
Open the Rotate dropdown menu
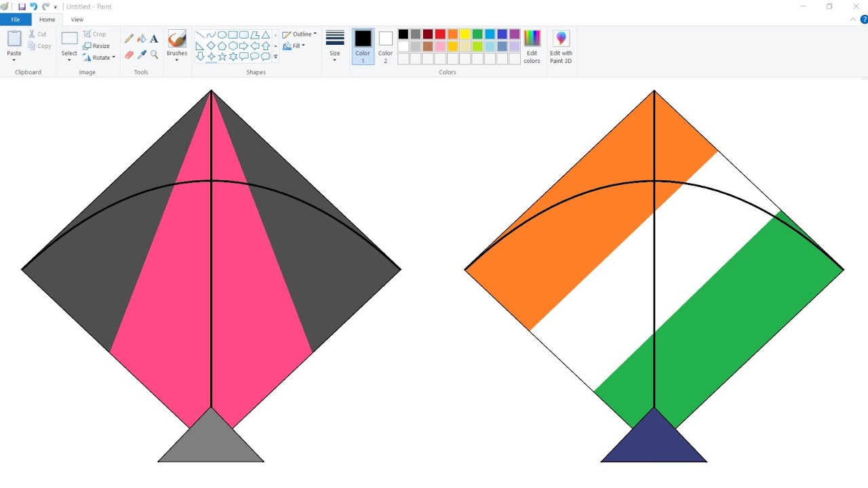click(x=99, y=58)
